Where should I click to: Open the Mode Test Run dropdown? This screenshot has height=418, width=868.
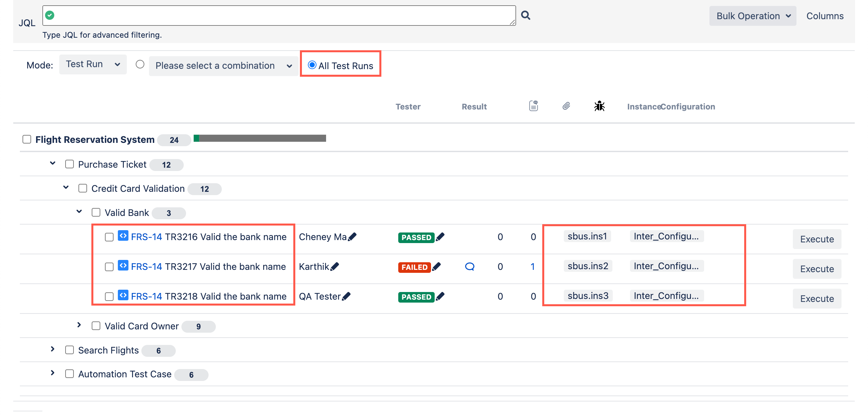(93, 64)
